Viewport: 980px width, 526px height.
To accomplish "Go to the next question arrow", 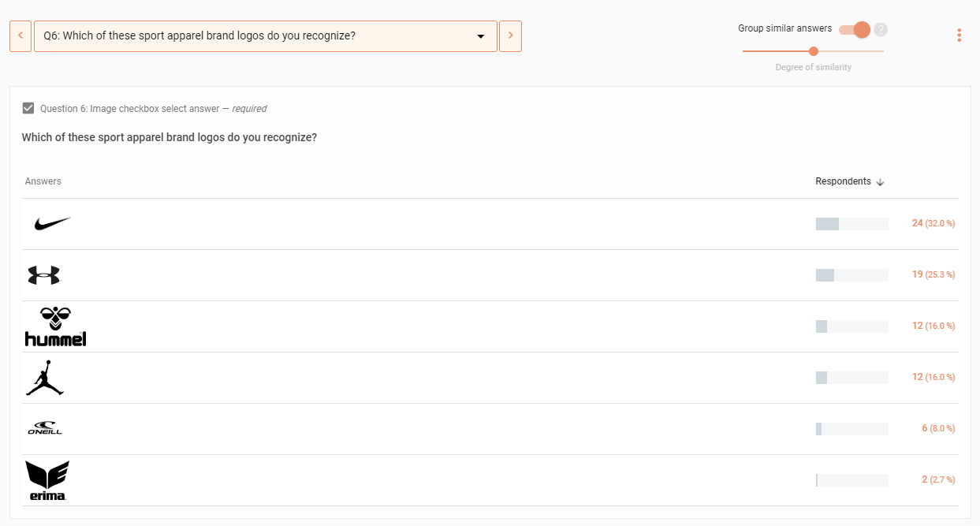I will 510,36.
